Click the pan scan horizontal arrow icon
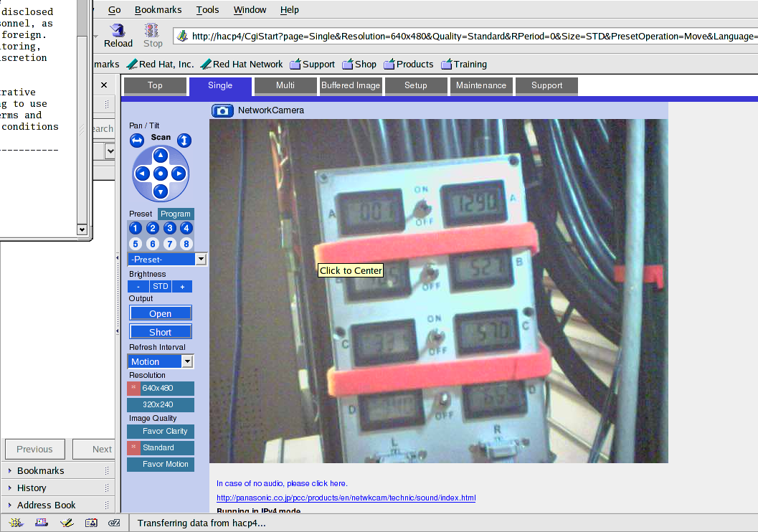 [137, 141]
